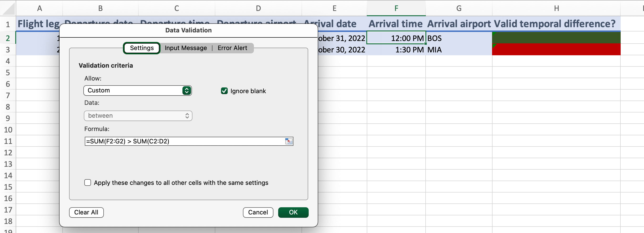Toggle Ignore blank off then verify state
Image resolution: width=644 pixels, height=233 pixels.
click(x=224, y=91)
